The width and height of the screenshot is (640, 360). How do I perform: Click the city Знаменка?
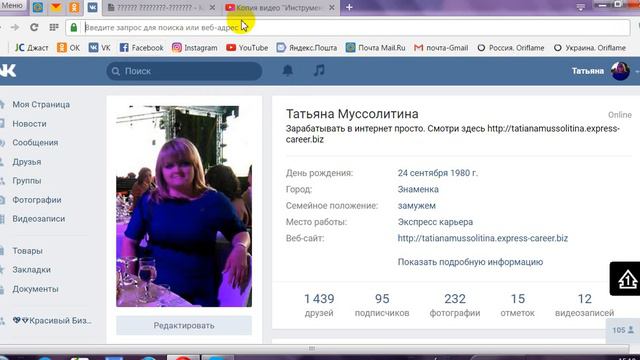coord(418,189)
